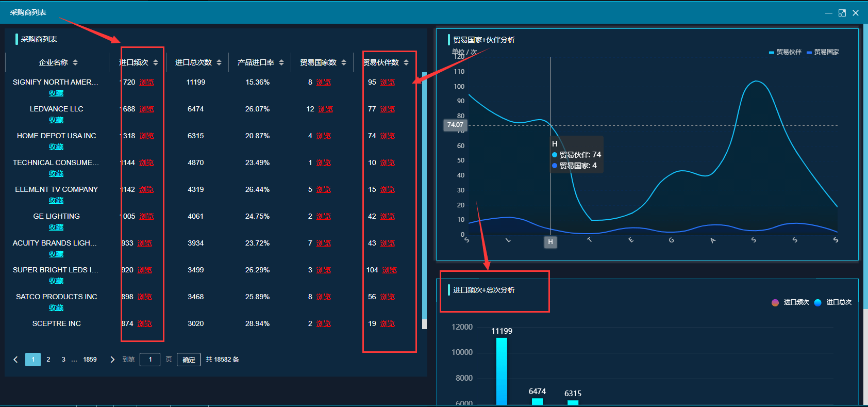The height and width of the screenshot is (407, 868).
Task: Select company name SCEPTRE INC
Action: coord(57,323)
